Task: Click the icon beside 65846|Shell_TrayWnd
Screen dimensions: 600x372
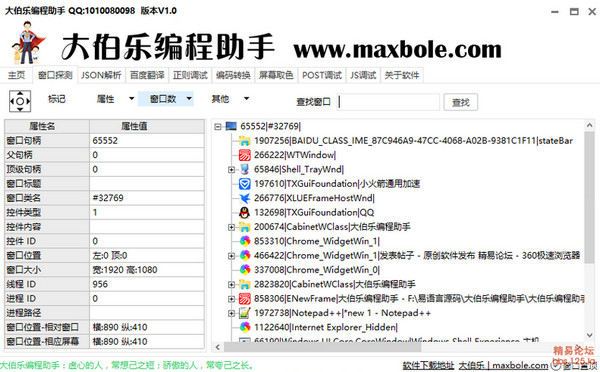Action: tap(245, 169)
